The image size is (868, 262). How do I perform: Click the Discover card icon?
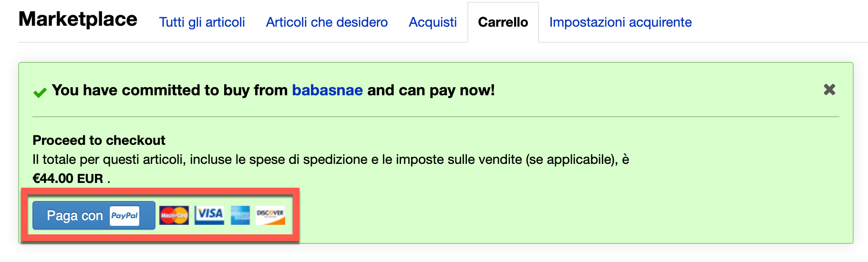pos(270,215)
